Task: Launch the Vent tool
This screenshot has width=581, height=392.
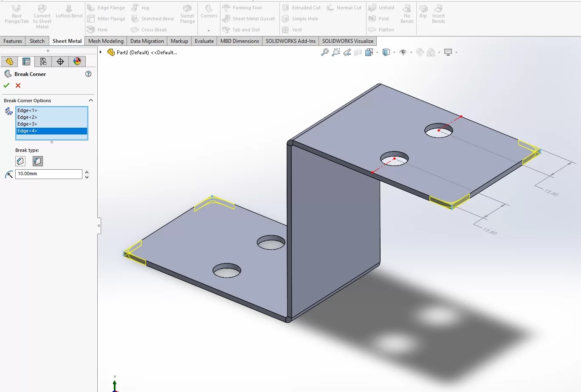Action: tap(296, 30)
